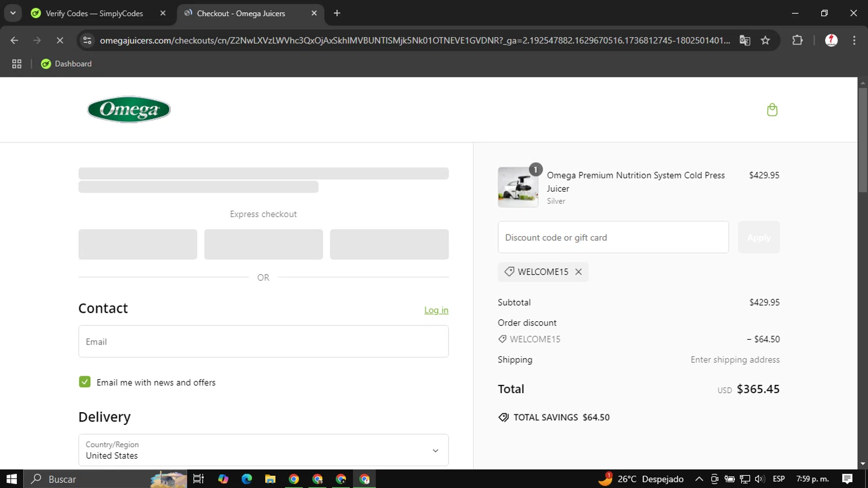Expand the Country/Region dropdown
Image resolution: width=868 pixels, height=488 pixels.
point(263,450)
